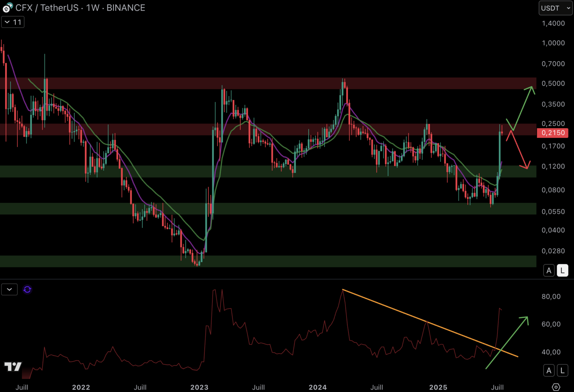The image size is (574, 392).
Task: Click the 0,3500 price axis label
Action: coord(553,104)
